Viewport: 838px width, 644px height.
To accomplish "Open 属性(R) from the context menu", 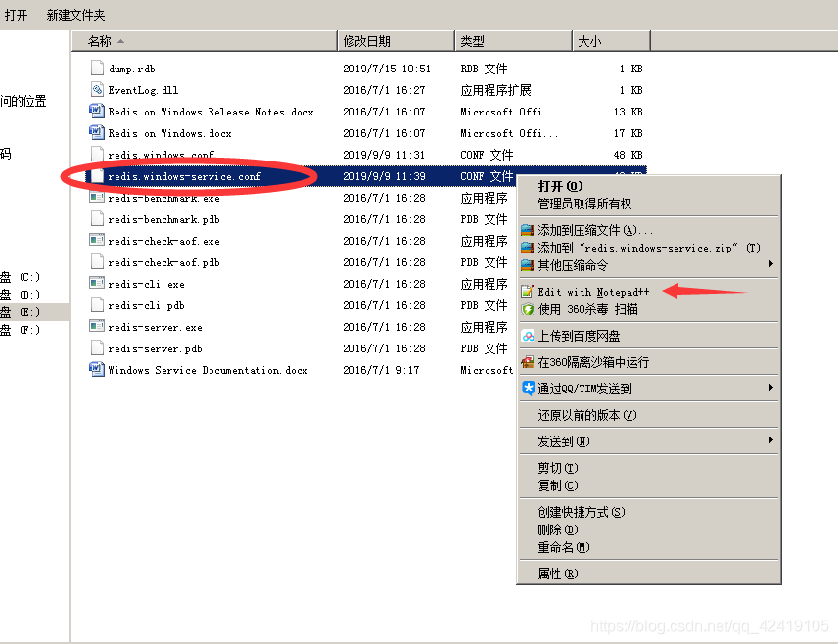I will coord(649,574).
